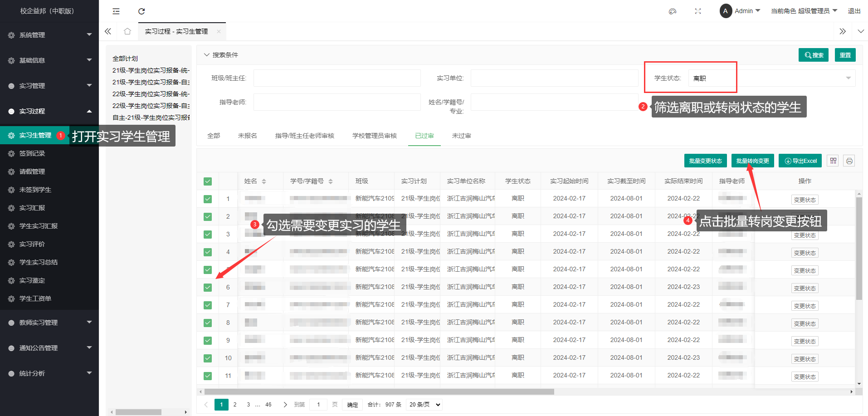Click the 批量转岗变更 button

[x=752, y=161]
